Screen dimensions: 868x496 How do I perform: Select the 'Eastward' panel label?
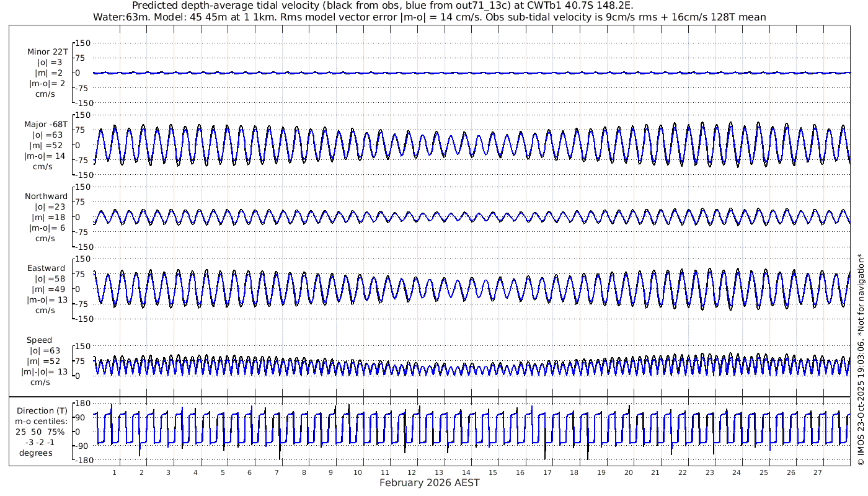point(46,268)
